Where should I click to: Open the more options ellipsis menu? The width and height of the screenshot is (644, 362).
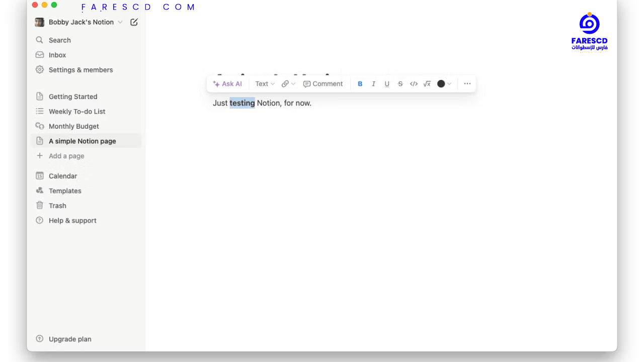tap(467, 84)
